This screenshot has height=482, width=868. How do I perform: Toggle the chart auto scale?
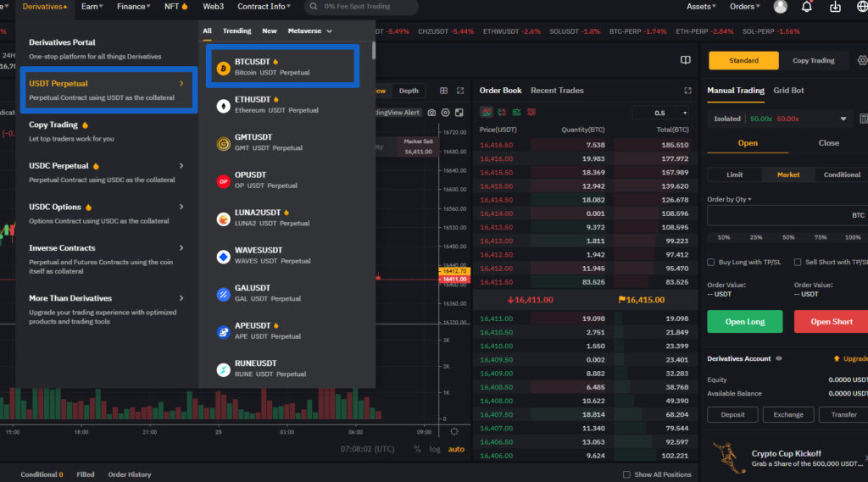tap(456, 449)
